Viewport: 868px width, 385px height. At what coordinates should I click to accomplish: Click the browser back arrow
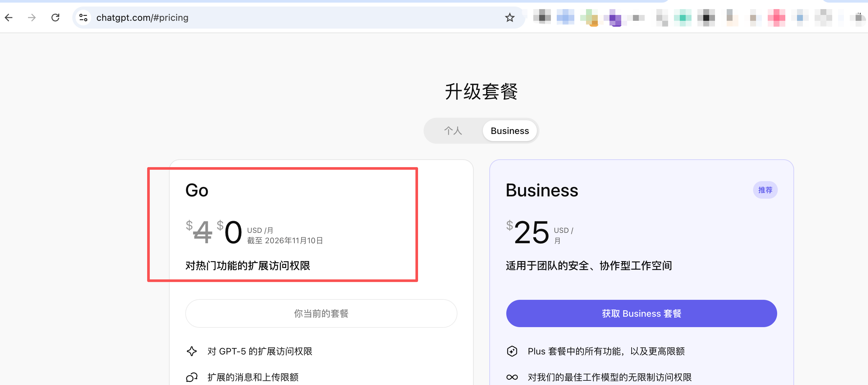(9, 18)
